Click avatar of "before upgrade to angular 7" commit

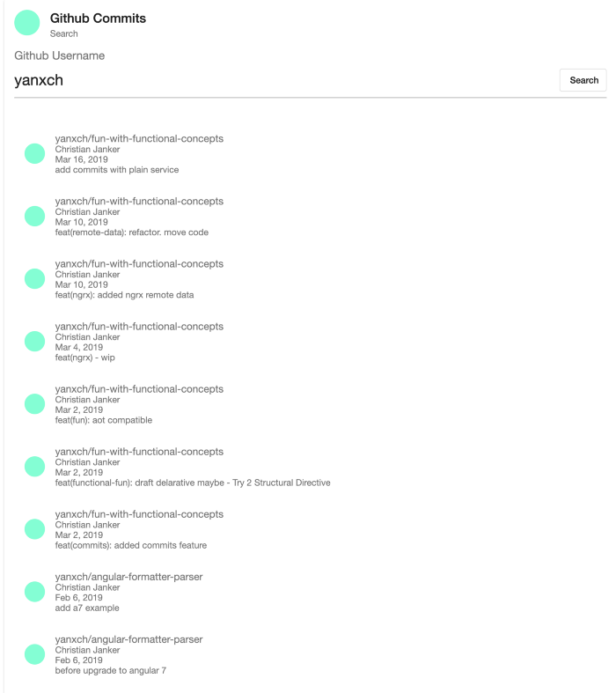tap(35, 654)
